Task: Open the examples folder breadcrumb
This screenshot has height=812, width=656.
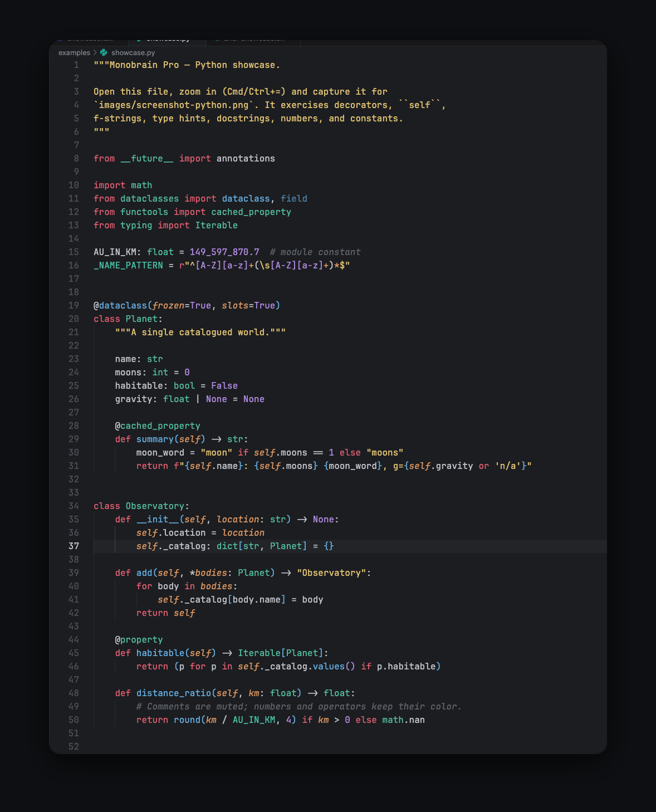Action: click(74, 52)
